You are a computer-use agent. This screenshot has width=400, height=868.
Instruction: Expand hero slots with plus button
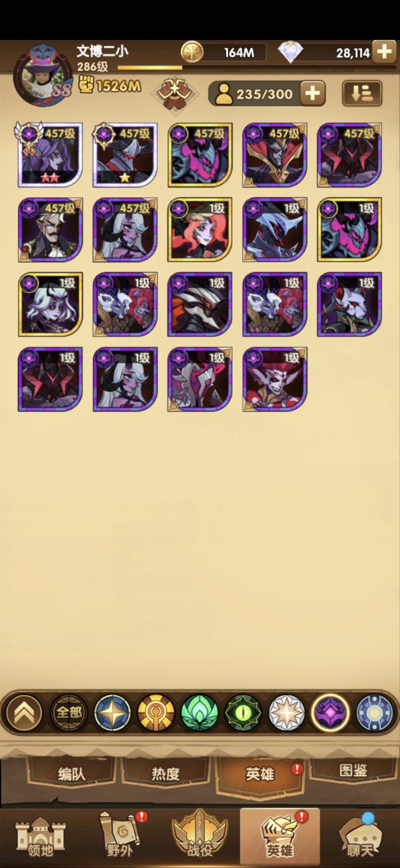tap(313, 93)
